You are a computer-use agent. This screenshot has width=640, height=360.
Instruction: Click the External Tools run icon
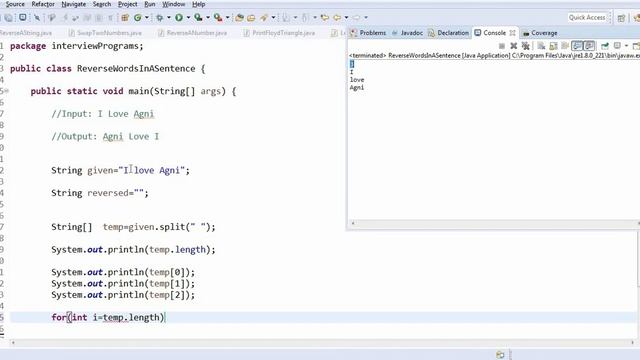(218, 18)
